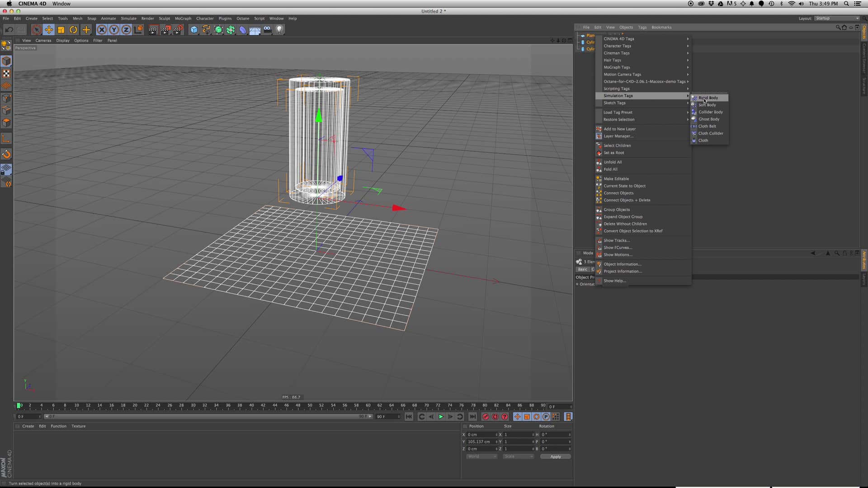This screenshot has width=868, height=488.
Task: Select the Camera icon in the top toolbar
Action: pyautogui.click(x=267, y=30)
